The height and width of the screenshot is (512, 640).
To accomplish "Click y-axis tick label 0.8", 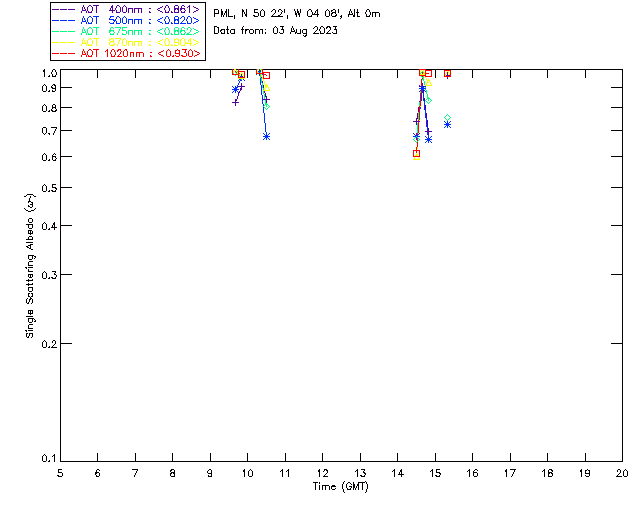I will click(x=49, y=108).
